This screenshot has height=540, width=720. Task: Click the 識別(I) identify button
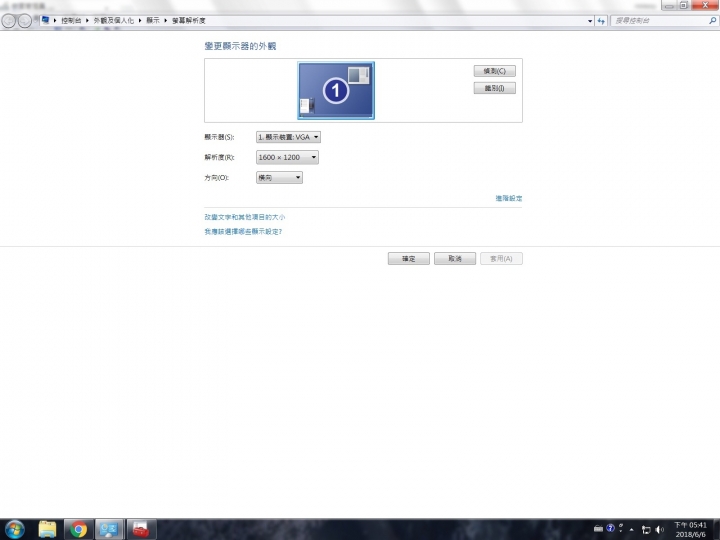pos(495,88)
